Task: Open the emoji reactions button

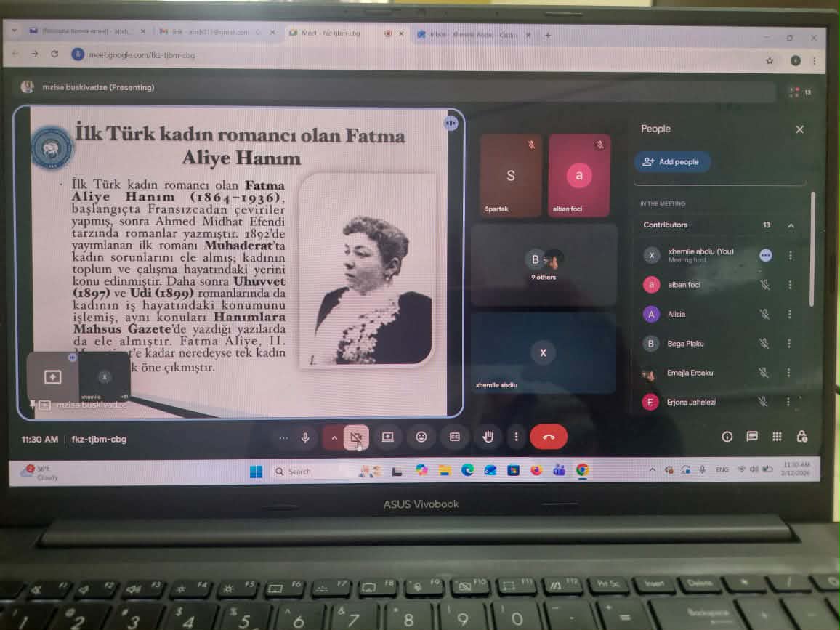Action: click(x=421, y=437)
